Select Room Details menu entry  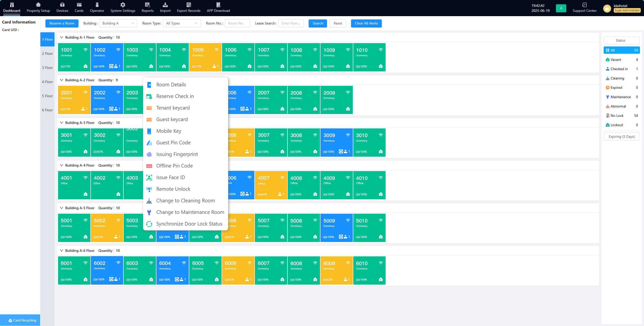click(171, 85)
